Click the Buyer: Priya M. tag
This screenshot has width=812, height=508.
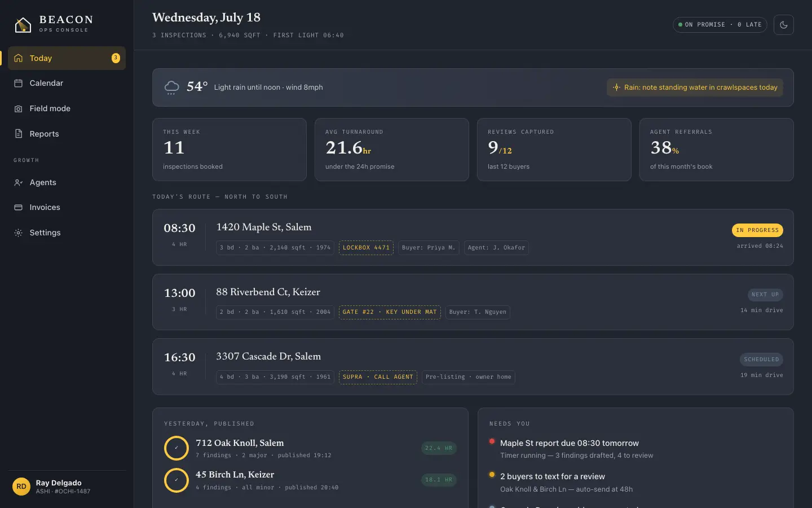coord(429,248)
